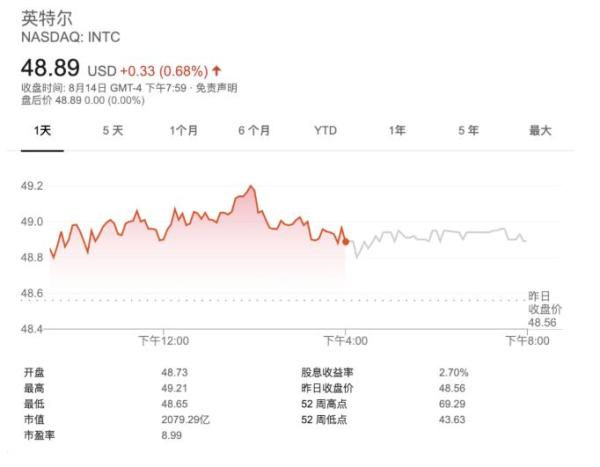The image size is (600, 467).
Task: Switch to the 5天 tab
Action: pyautogui.click(x=113, y=130)
